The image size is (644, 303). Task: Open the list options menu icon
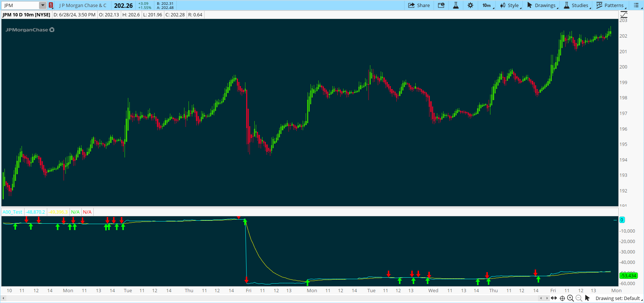click(637, 5)
